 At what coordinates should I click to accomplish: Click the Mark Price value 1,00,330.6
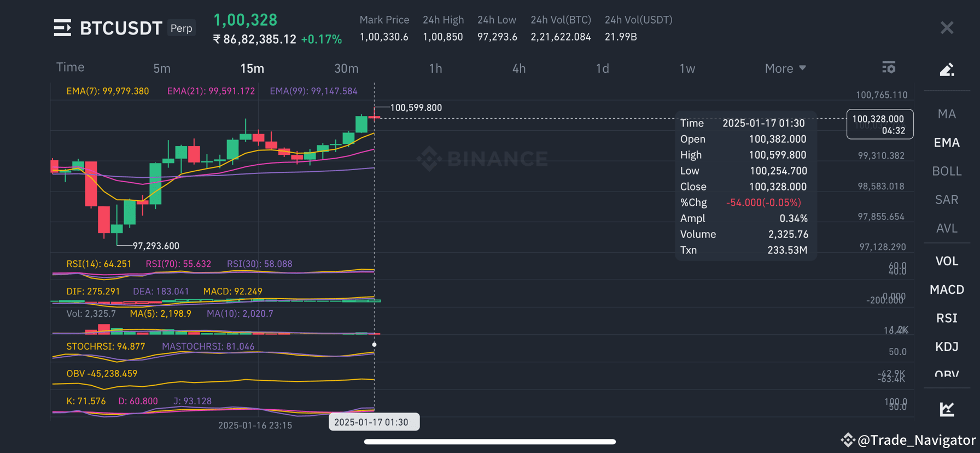pyautogui.click(x=384, y=37)
